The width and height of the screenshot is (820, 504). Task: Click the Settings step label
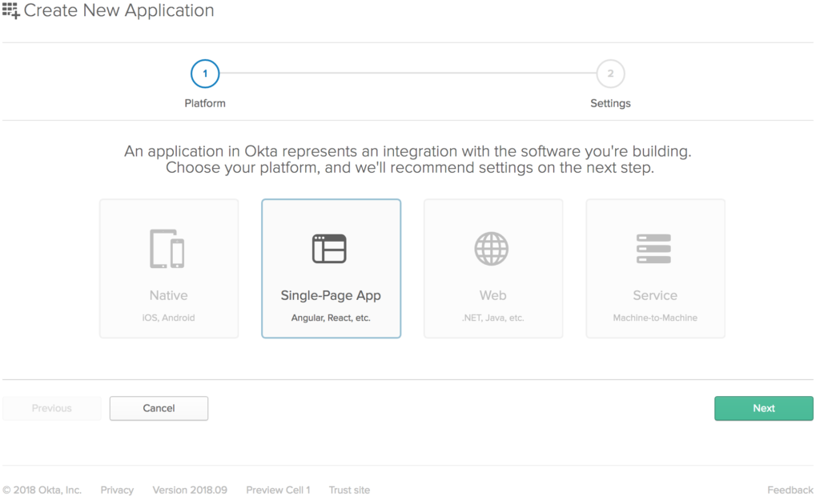coord(610,102)
